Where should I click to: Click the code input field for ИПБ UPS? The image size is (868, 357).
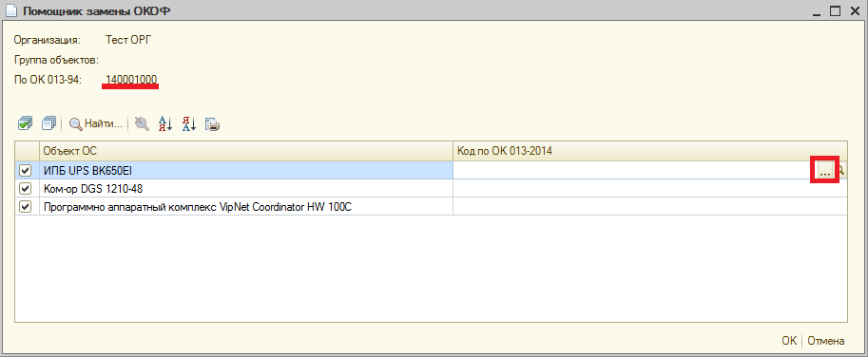point(634,171)
